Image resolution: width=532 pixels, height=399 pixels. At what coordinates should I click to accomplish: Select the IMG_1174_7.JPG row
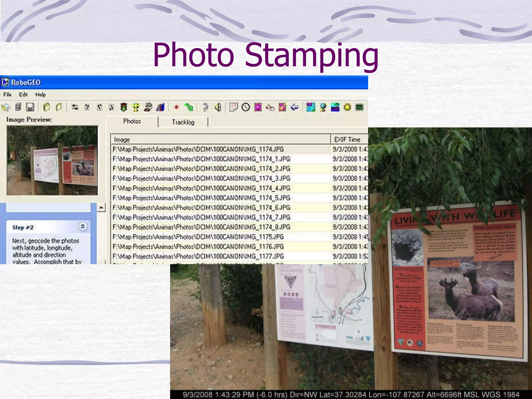tap(239, 217)
